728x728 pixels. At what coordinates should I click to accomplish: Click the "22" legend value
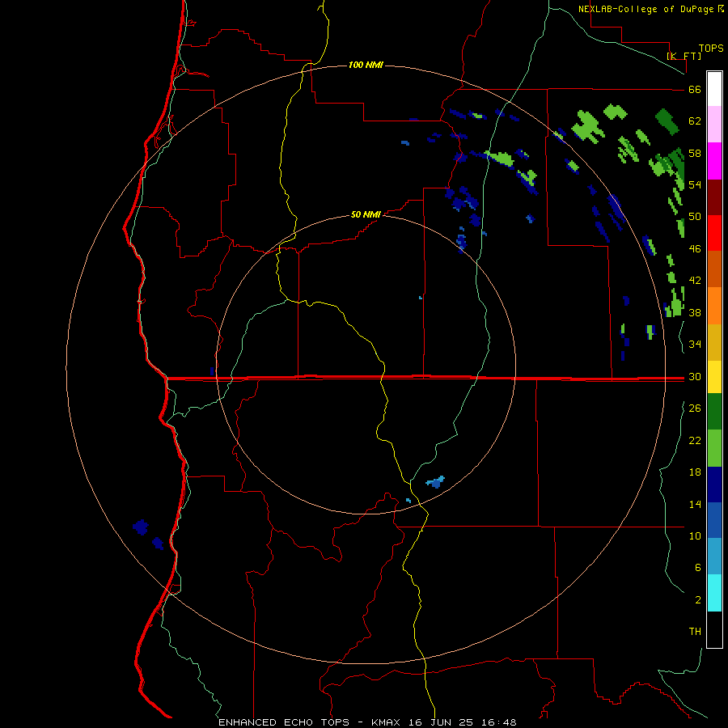(x=695, y=440)
